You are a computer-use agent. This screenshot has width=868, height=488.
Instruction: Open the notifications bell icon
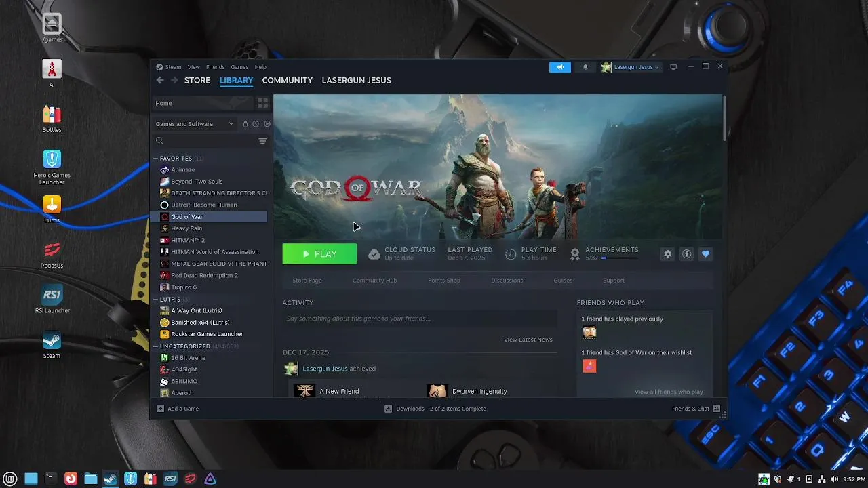click(585, 67)
